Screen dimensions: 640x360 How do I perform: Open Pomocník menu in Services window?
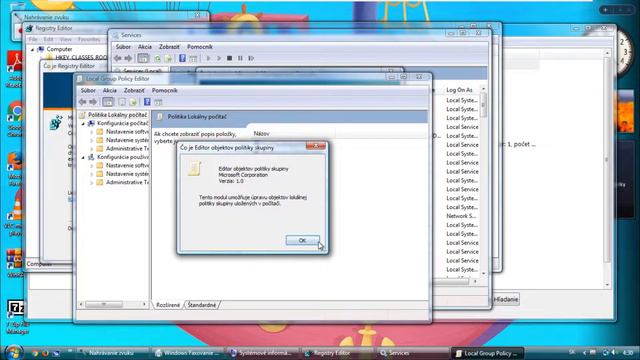point(200,47)
